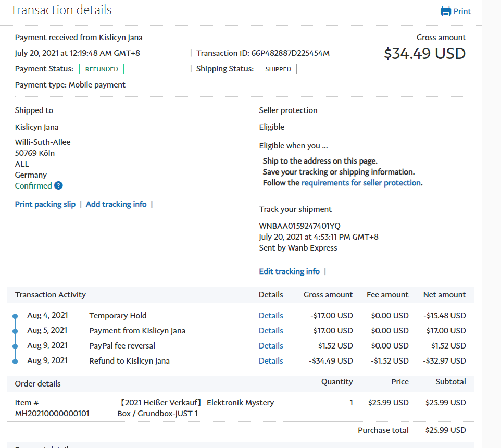Open Details for Temporary Hold entry

pyautogui.click(x=271, y=316)
